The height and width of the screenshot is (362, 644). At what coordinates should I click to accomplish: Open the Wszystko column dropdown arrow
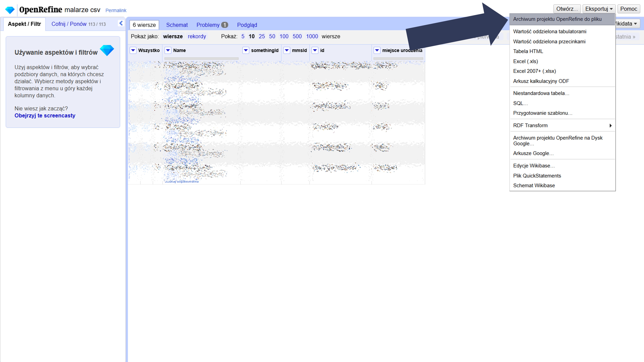(x=133, y=50)
